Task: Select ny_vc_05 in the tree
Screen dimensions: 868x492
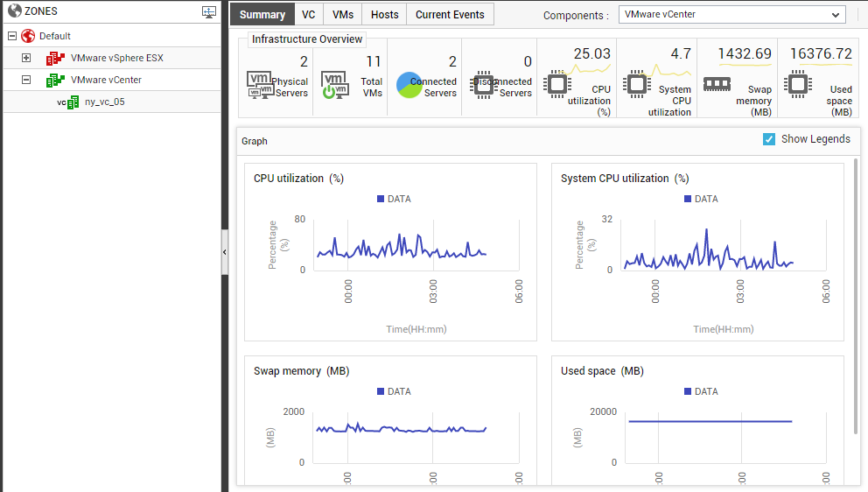Action: point(105,102)
